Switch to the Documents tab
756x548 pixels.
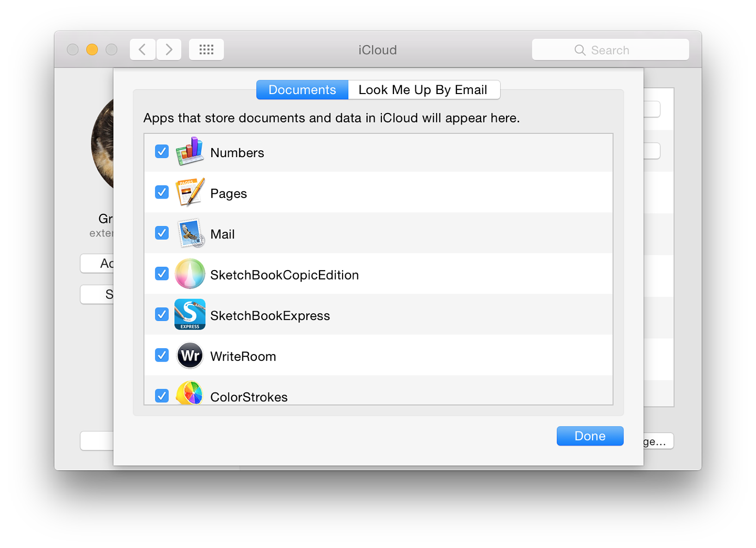[x=302, y=90]
